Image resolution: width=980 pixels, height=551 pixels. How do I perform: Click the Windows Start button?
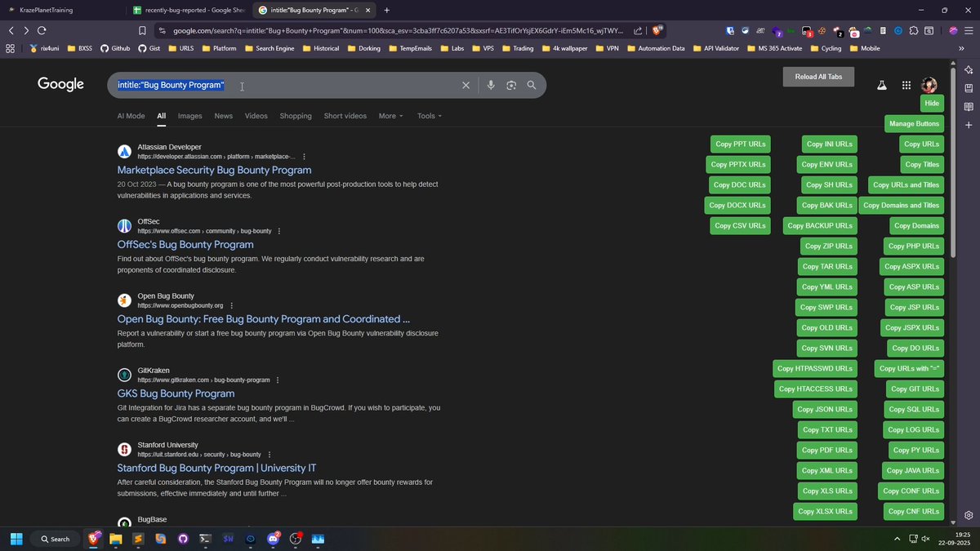click(x=16, y=539)
